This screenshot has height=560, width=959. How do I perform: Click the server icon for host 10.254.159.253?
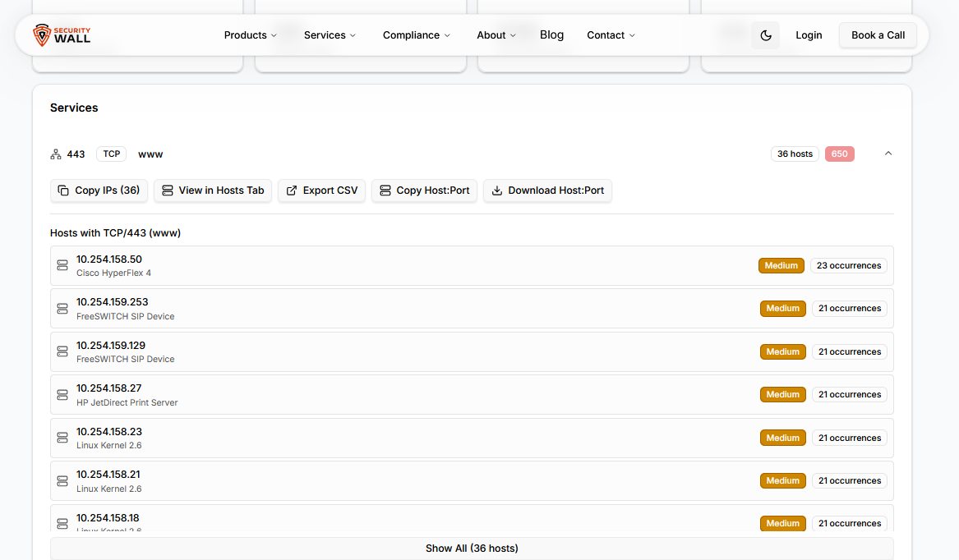point(62,309)
